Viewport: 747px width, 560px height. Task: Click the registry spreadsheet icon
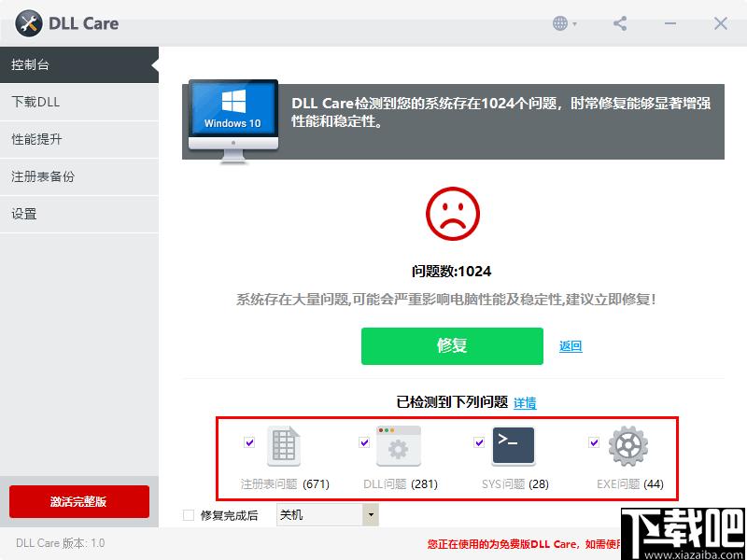(x=284, y=446)
